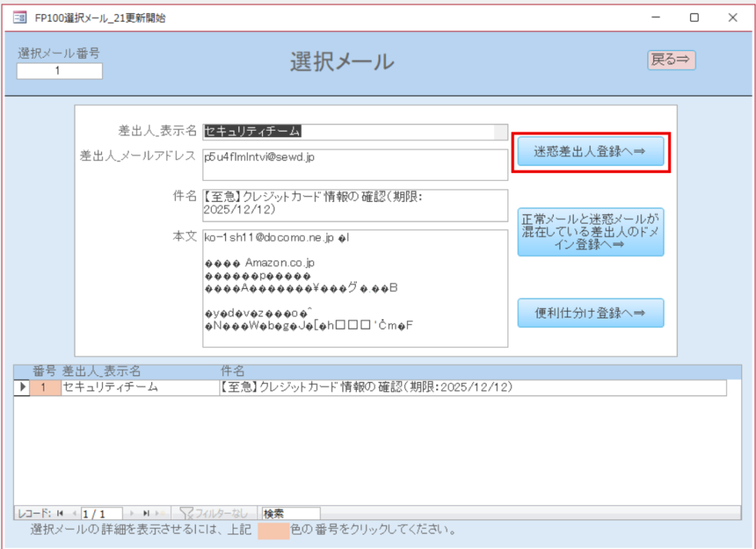Click inside the 本文 message body box
This screenshot has width=756, height=549.
[x=355, y=288]
